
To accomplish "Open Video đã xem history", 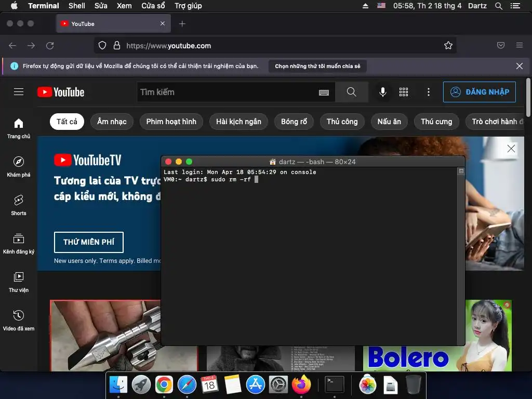I will (x=19, y=320).
